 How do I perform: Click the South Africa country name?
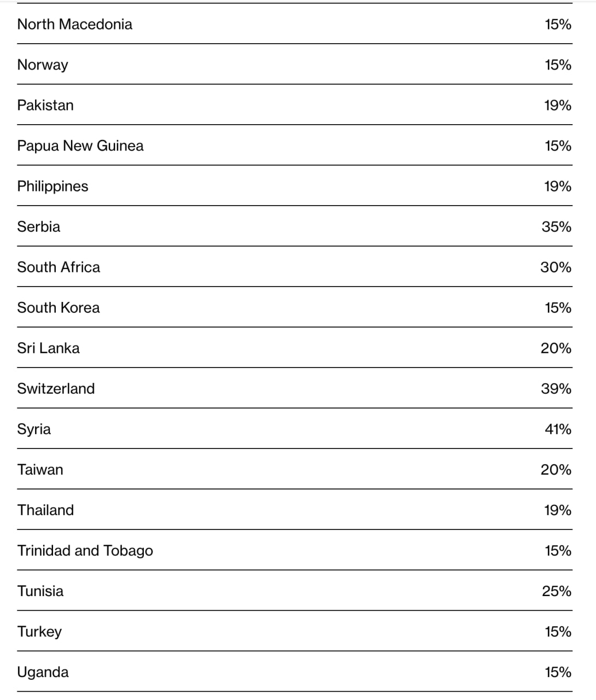click(x=59, y=267)
